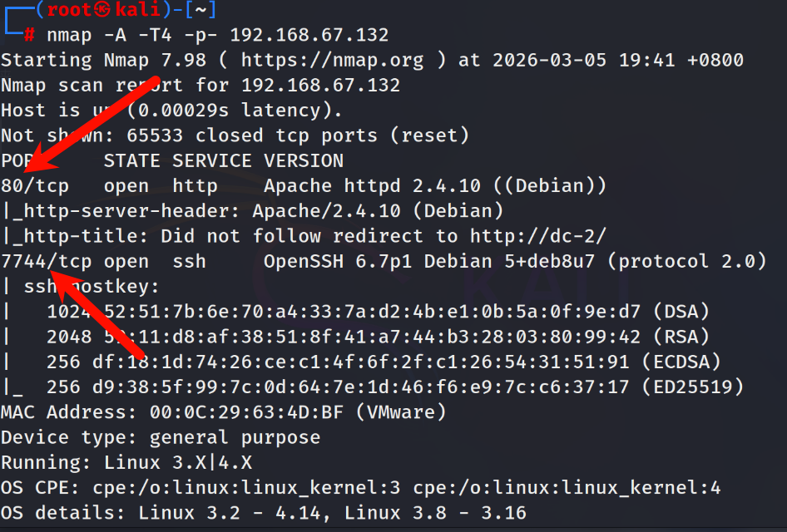Screen dimensions: 787x532
Task: Click the ED25519 host key fingerprint line
Action: coord(395,387)
